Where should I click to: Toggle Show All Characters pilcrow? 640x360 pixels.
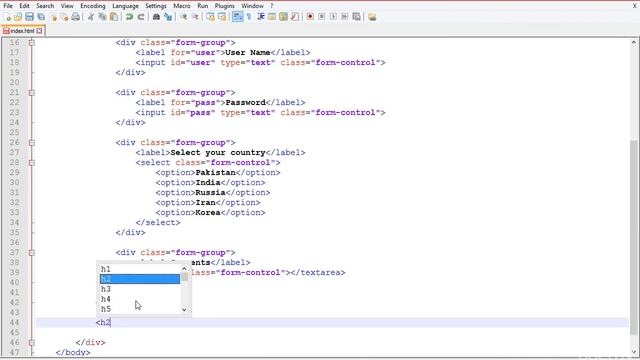click(x=249, y=17)
